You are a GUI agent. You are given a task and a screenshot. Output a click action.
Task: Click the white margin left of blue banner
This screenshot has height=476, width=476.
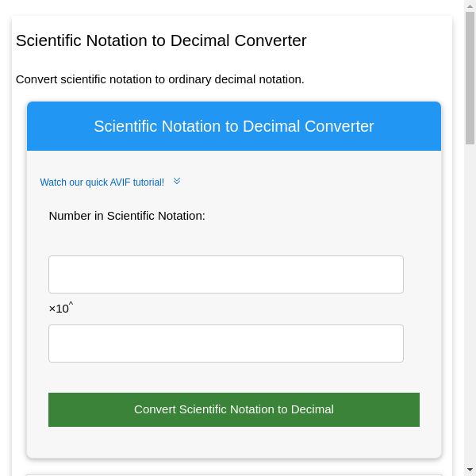(20, 127)
